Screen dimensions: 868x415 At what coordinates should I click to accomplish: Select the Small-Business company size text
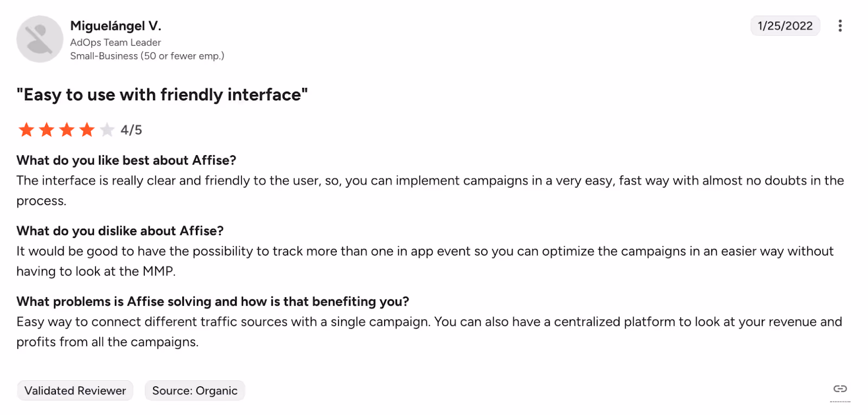(147, 56)
